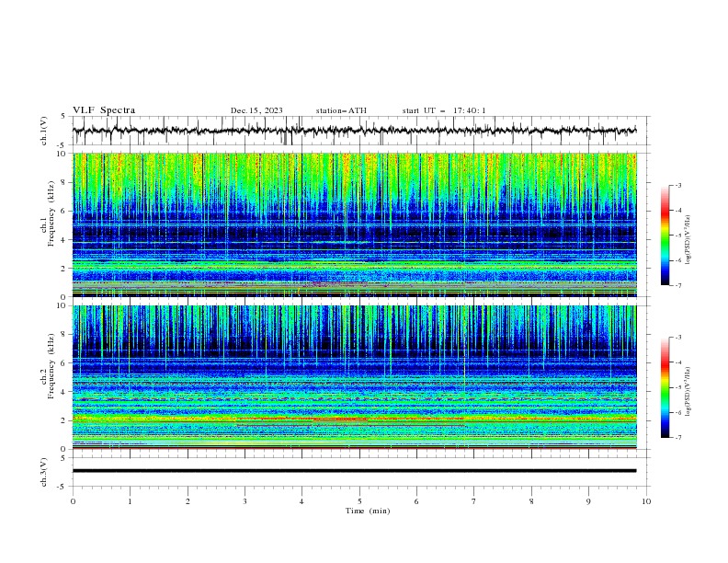Click the time axis tick label '0'
This screenshot has width=728, height=563.
[x=73, y=501]
